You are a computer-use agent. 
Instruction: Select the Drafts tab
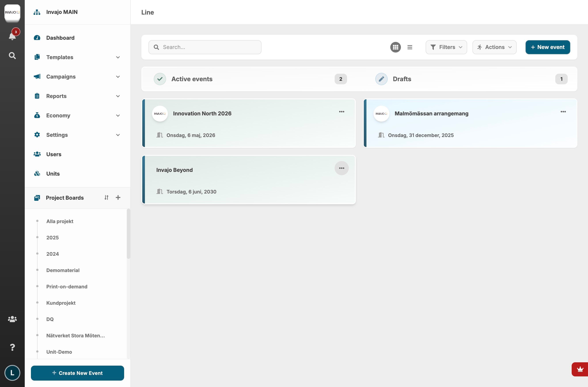pos(402,79)
